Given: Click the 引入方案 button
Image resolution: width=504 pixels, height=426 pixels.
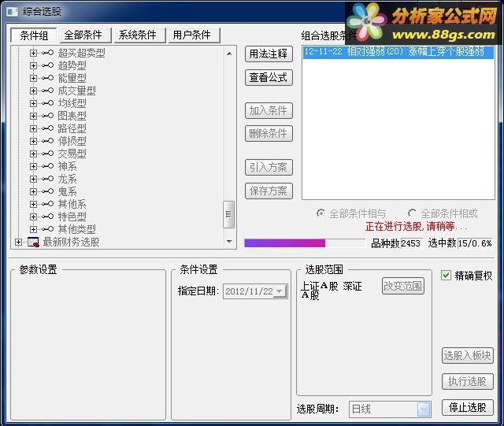Looking at the screenshot, I should tap(269, 168).
